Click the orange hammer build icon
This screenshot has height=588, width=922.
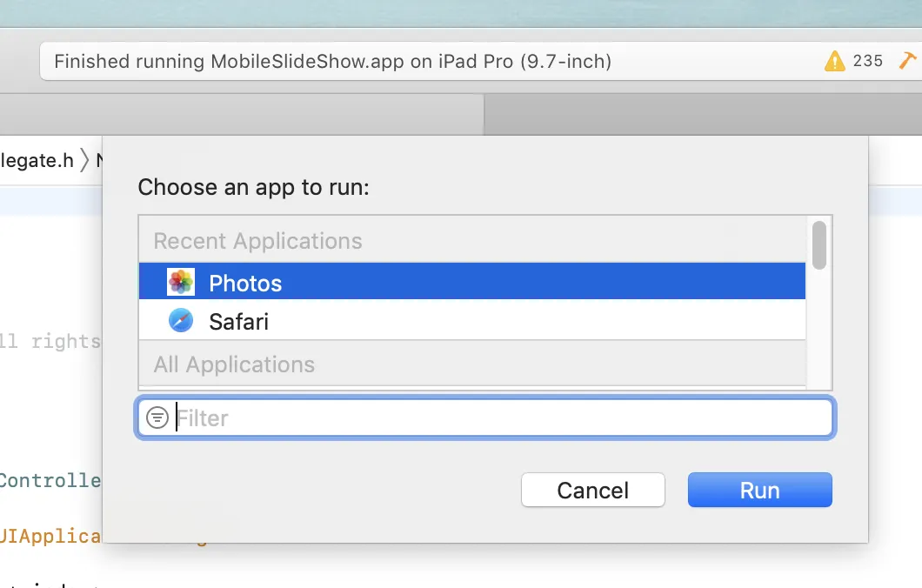click(x=906, y=61)
